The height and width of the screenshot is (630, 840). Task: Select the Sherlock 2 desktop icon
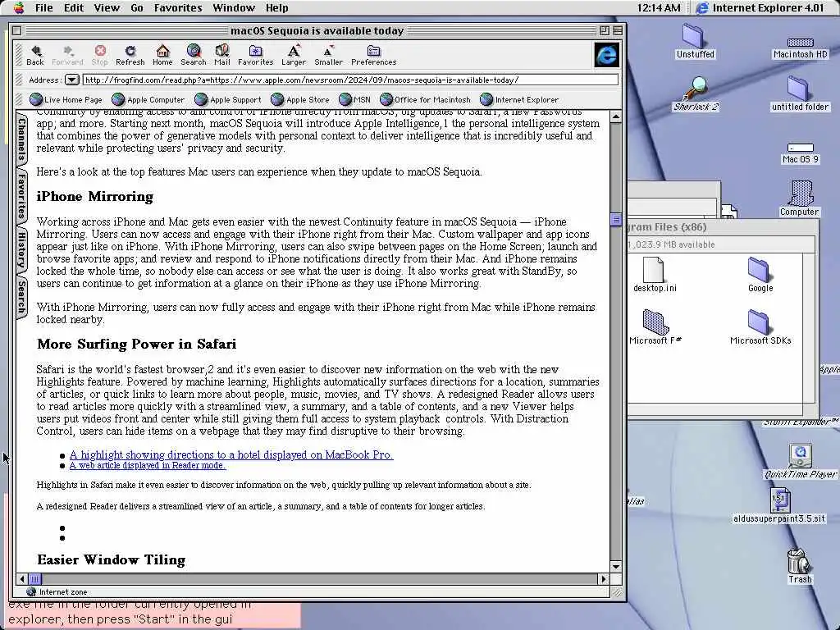tap(696, 94)
